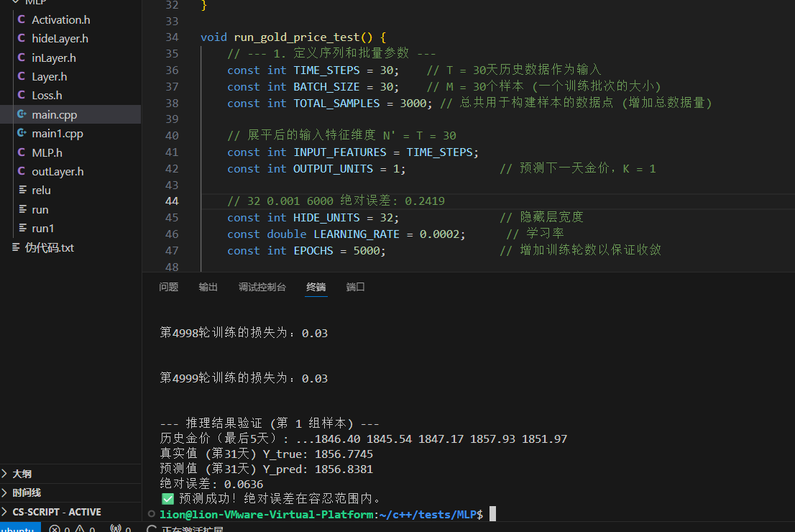Click the 正在激活扩展 spinner in status bar

click(151, 529)
